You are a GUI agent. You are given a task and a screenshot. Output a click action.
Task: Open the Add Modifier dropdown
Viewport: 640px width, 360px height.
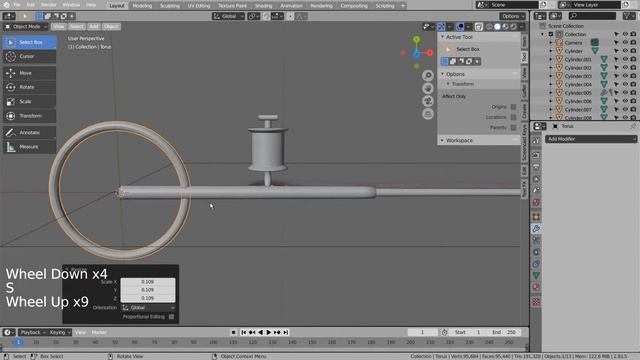591,139
